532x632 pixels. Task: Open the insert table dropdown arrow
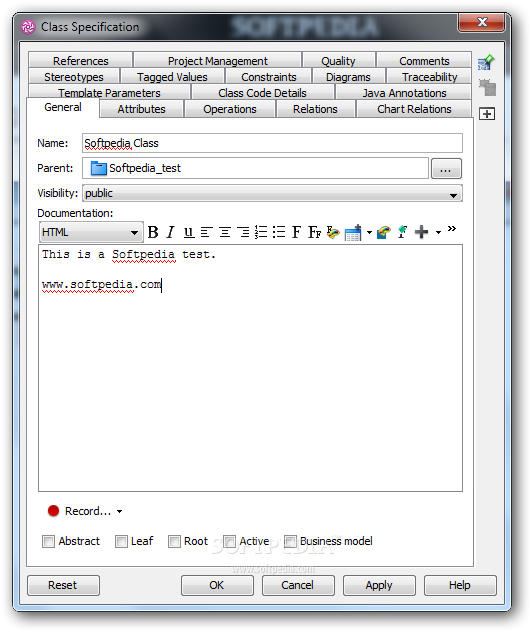(x=369, y=232)
